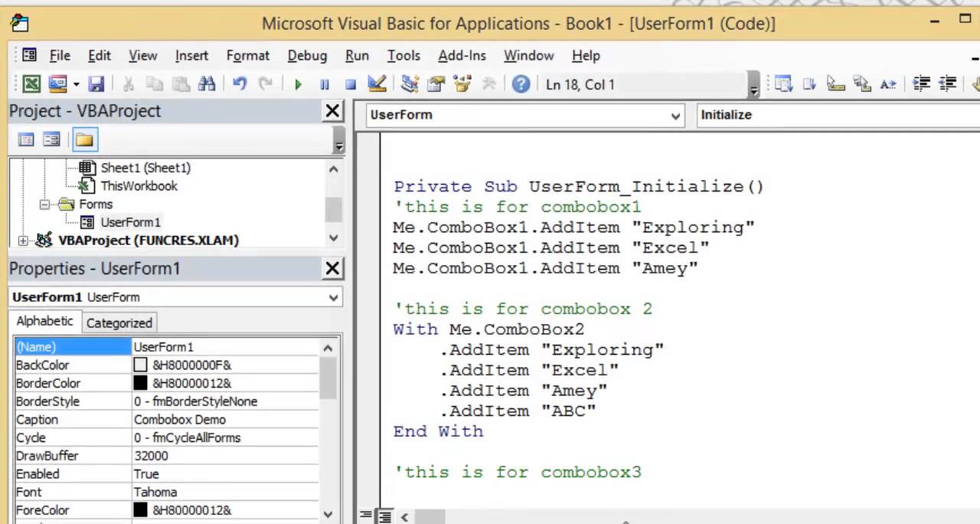Click the List Constants icon
The height and width of the screenshot is (524, 980).
point(809,84)
